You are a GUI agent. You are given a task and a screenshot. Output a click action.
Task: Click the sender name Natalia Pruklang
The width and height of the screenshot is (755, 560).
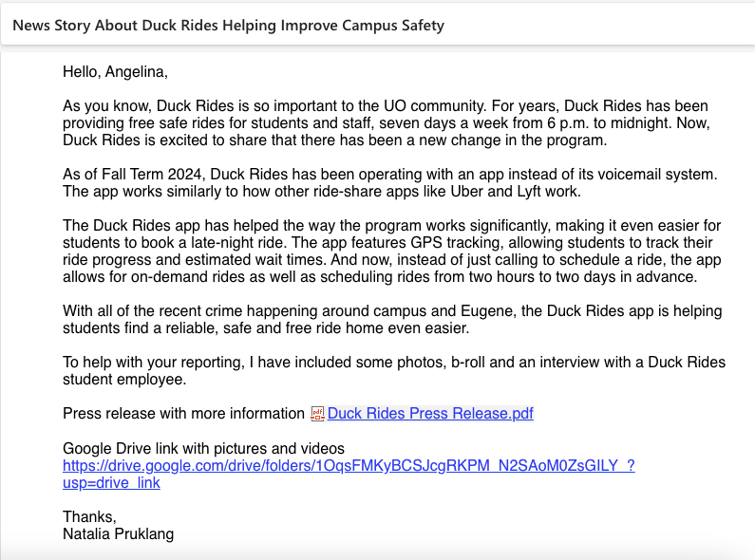point(118,534)
